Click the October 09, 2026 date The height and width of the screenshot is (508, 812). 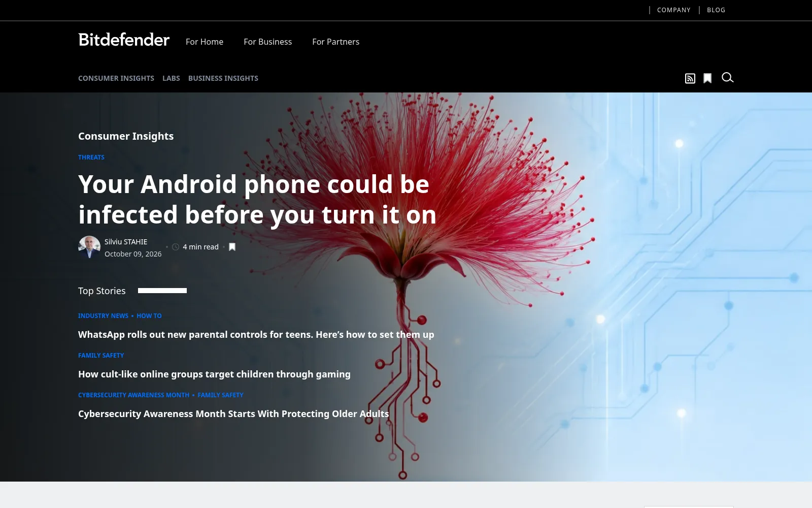click(133, 254)
